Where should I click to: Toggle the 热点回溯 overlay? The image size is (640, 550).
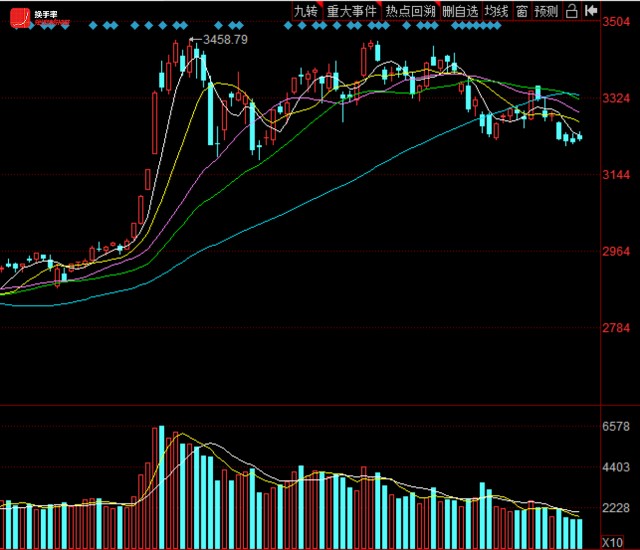click(410, 11)
